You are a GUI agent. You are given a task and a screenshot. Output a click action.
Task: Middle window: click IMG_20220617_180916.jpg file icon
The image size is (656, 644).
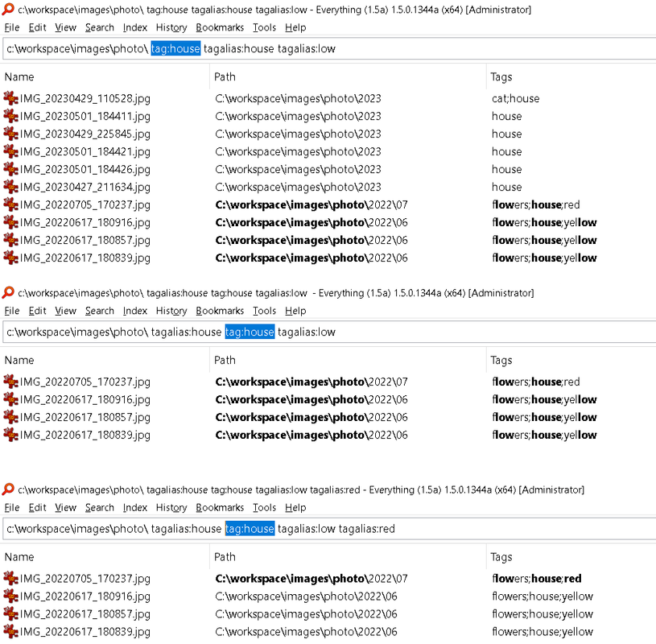click(x=10, y=399)
